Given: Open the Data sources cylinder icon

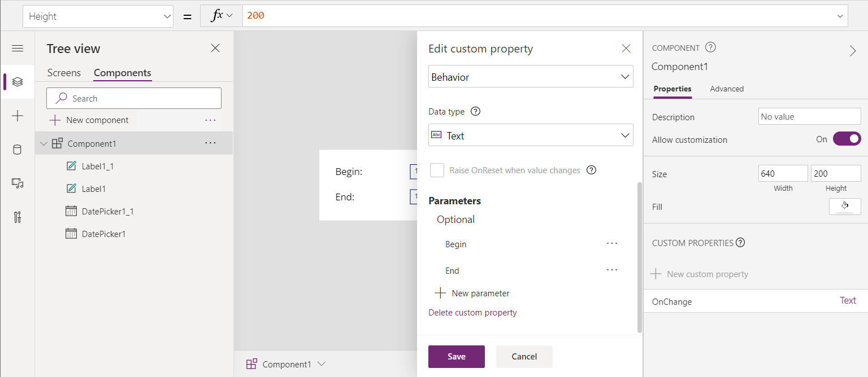Looking at the screenshot, I should tap(18, 150).
